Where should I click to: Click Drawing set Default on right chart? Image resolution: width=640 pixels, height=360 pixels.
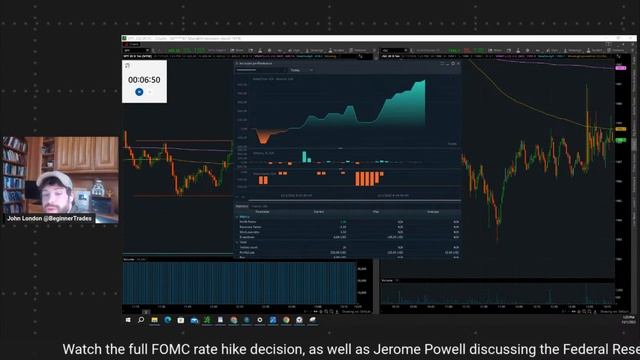pos(614,311)
